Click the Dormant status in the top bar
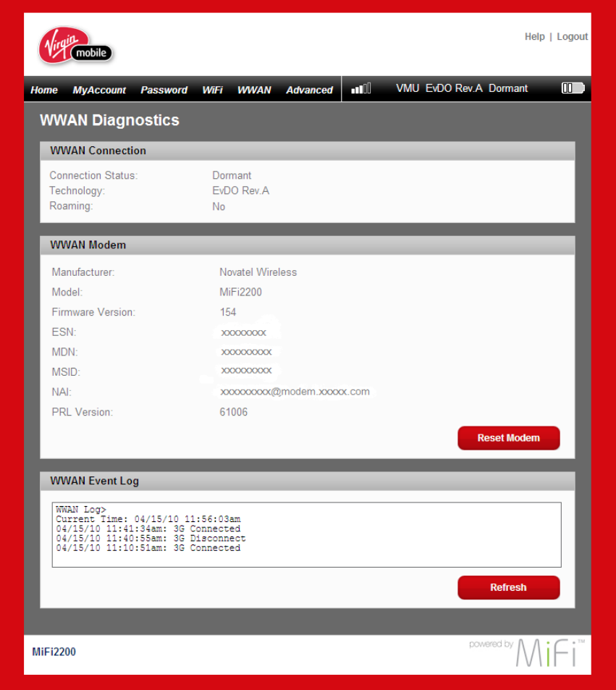Screen dimensions: 616x690 [x=508, y=88]
